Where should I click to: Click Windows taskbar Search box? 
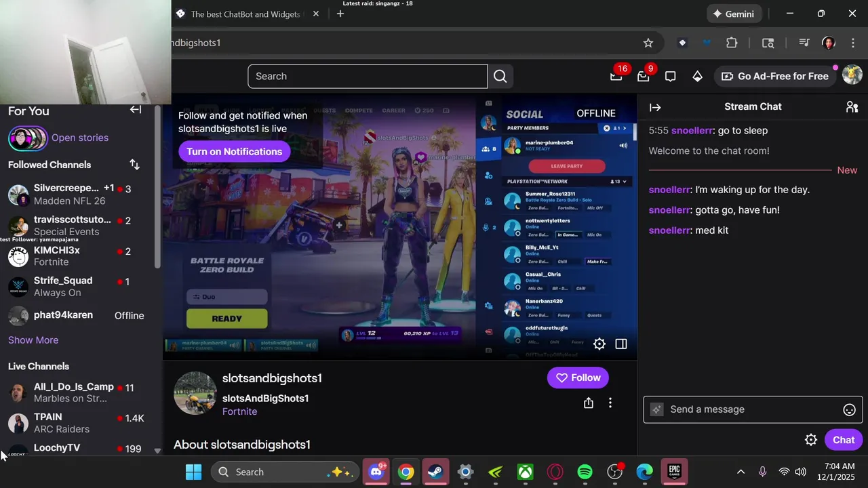(284, 472)
